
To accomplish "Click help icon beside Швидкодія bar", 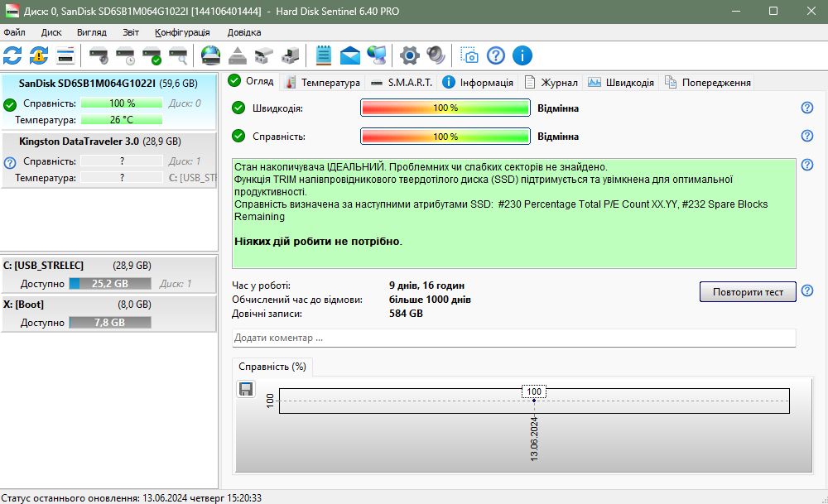I will tap(806, 108).
